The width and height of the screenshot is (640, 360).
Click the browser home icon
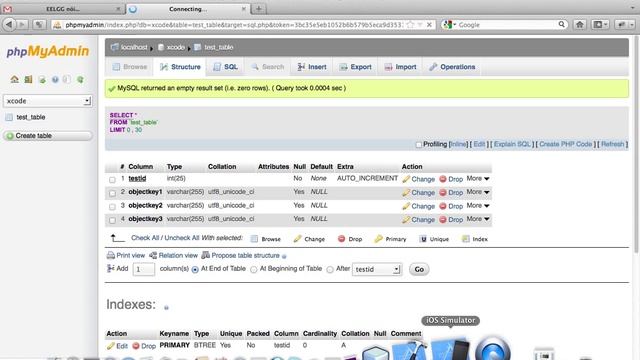point(580,24)
